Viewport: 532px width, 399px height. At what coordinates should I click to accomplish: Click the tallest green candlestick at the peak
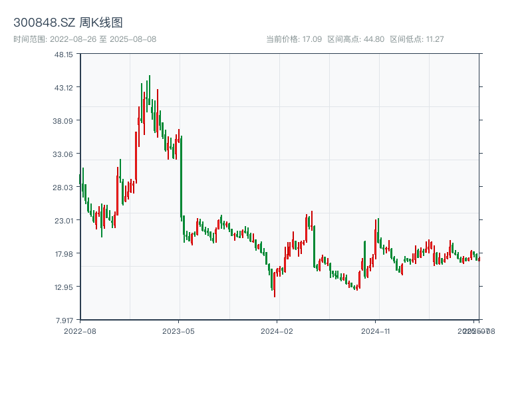[150, 90]
